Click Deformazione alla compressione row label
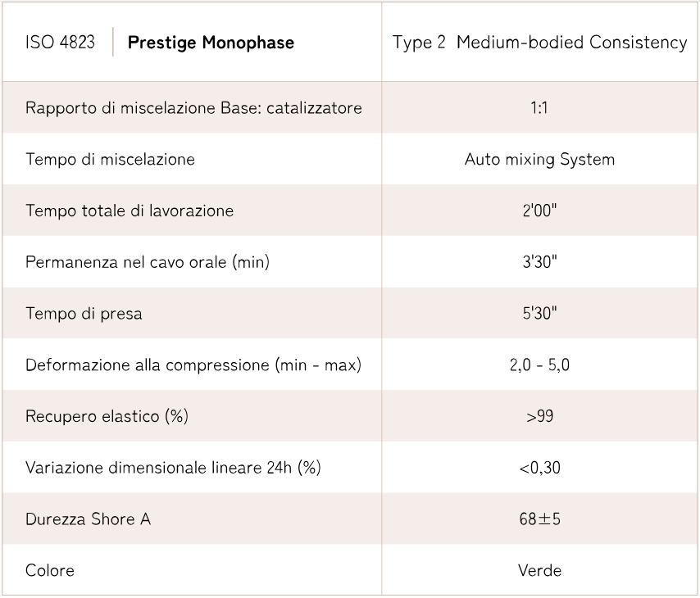The height and width of the screenshot is (598, 700). point(193,365)
